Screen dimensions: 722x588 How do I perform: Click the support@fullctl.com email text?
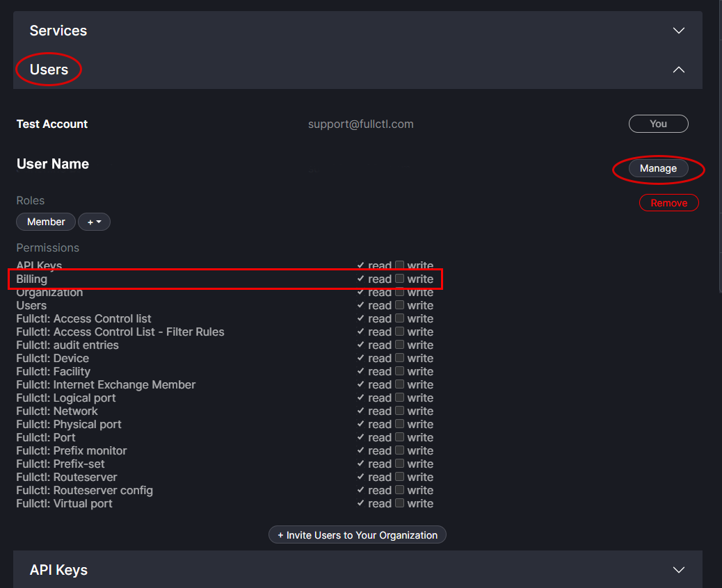coord(360,124)
